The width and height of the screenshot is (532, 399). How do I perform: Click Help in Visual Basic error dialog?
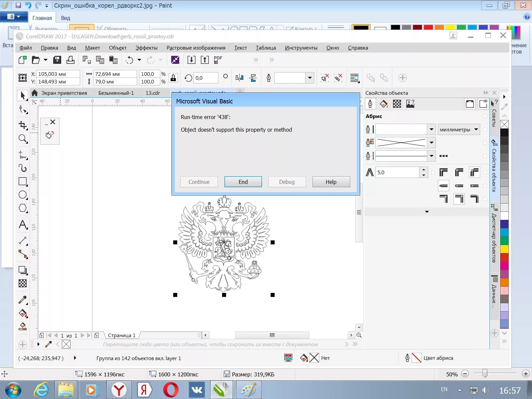coord(331,182)
